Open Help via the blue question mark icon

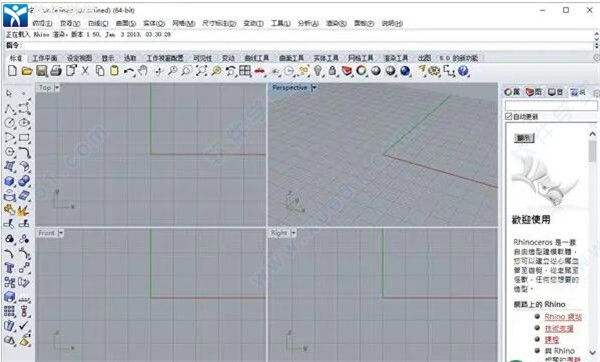coord(463,71)
